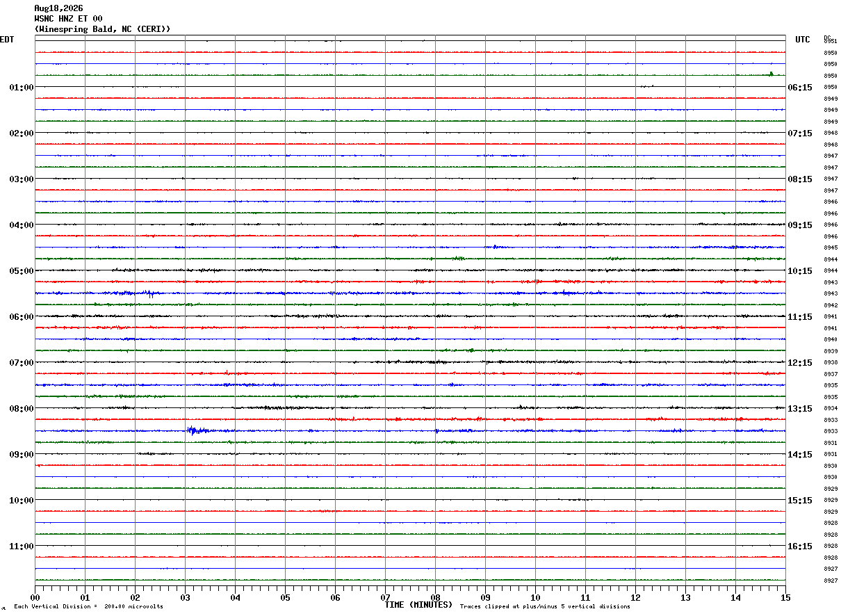This screenshot has width=841, height=616.
Task: Click the Winespring Bald, NC (CERI) title
Action: point(102,29)
